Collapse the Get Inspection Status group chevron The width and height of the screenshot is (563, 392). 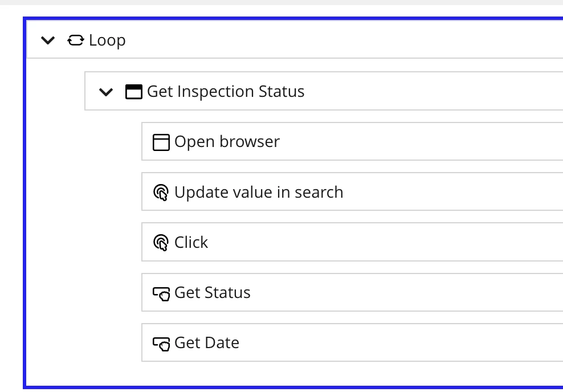106,92
